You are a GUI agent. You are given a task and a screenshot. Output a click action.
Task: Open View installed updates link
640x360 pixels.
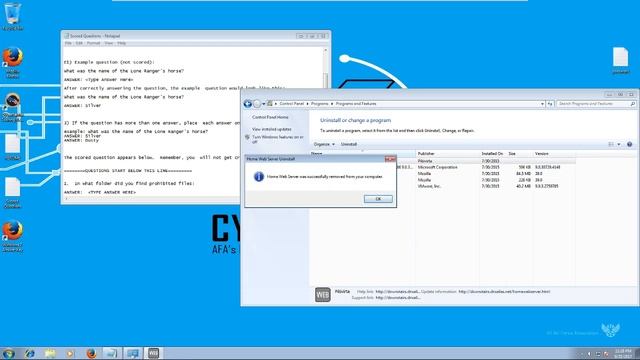click(271, 129)
